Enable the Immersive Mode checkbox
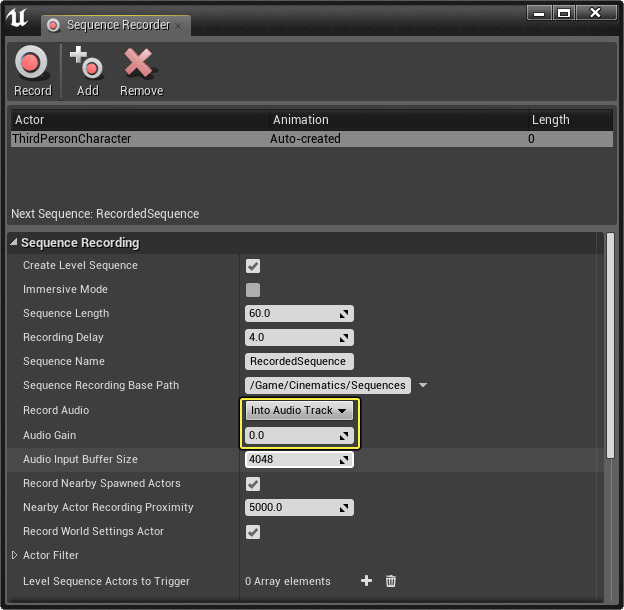Viewport: 624px width, 610px height. tap(253, 290)
